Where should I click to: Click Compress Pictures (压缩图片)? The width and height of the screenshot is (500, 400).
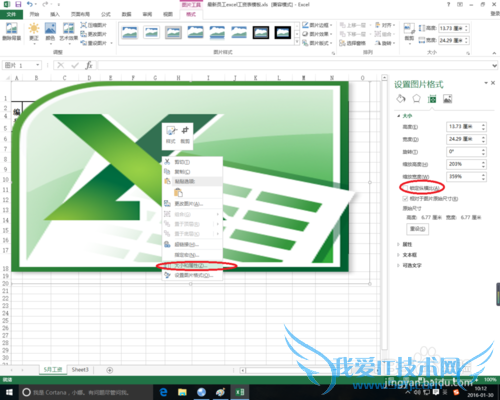tap(94, 25)
